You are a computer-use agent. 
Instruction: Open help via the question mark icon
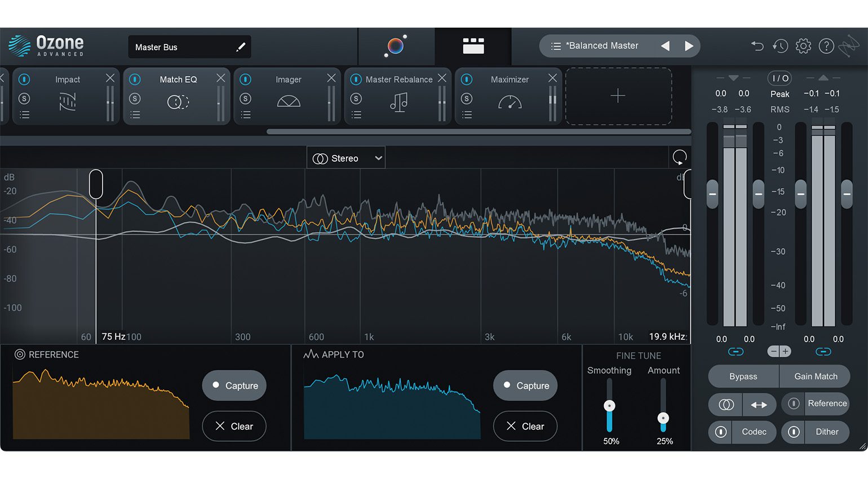[826, 46]
